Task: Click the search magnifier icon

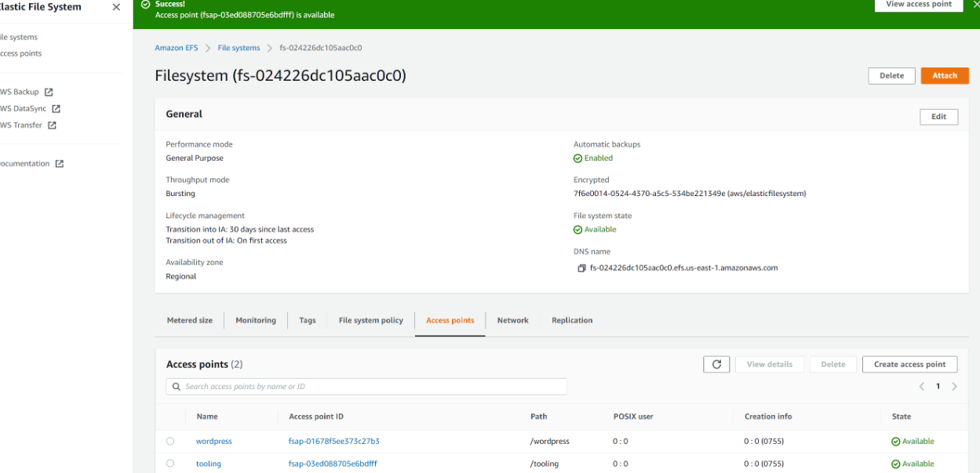Action: pos(176,387)
